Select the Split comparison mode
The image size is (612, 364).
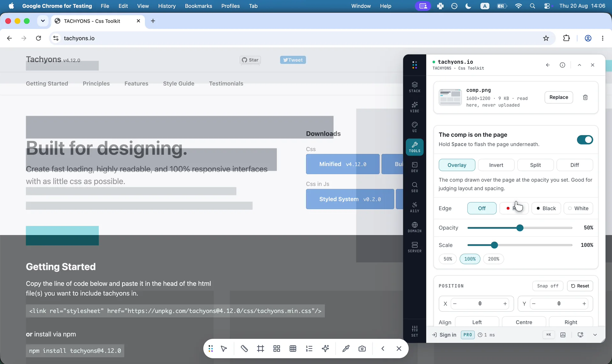(535, 165)
